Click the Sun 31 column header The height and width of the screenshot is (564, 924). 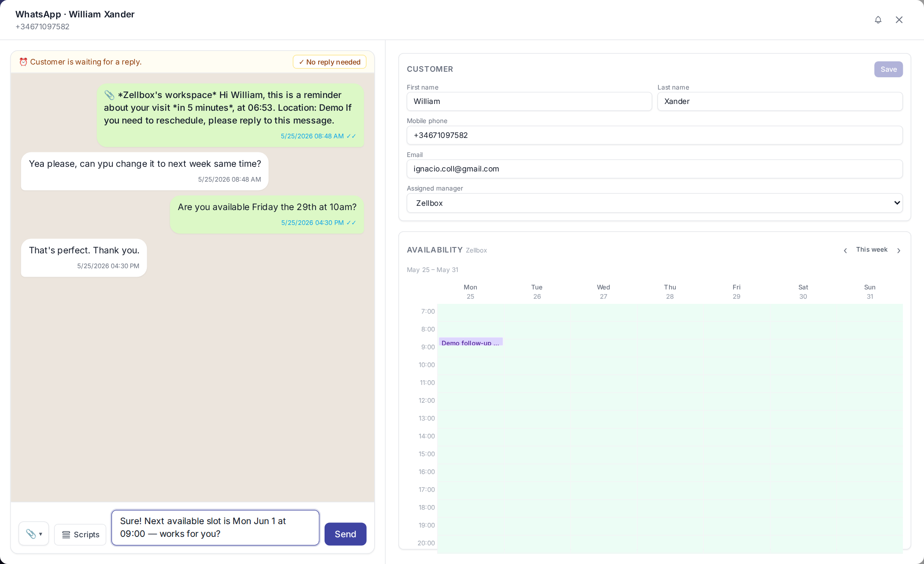tap(870, 292)
